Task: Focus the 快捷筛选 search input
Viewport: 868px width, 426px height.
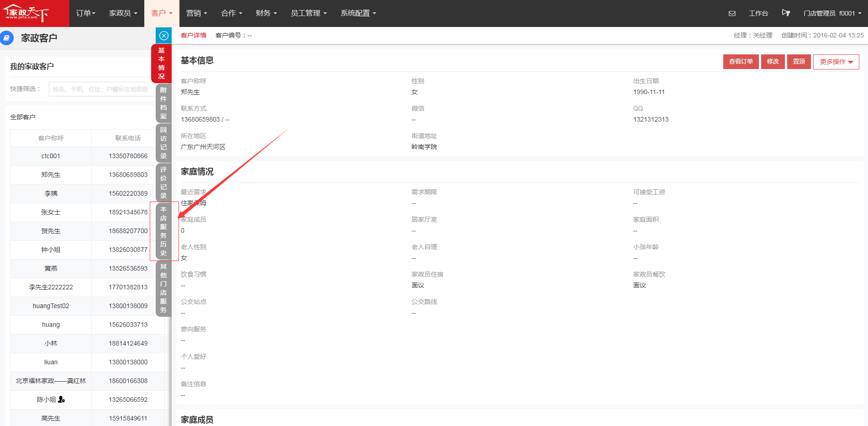Action: tap(102, 89)
